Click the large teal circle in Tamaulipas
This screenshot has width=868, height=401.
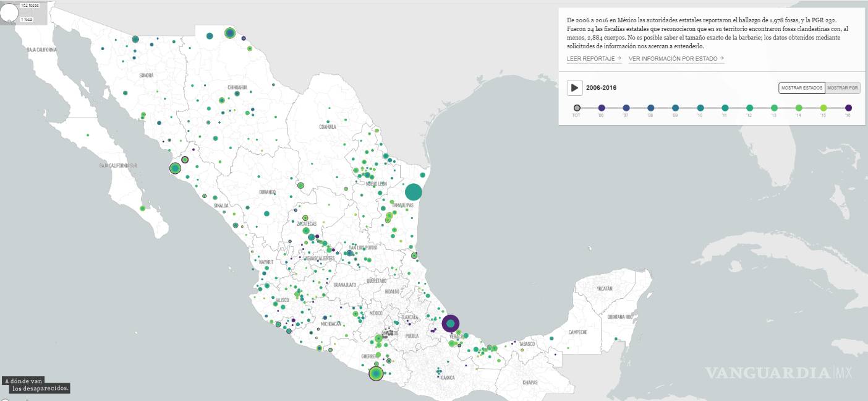(x=413, y=192)
